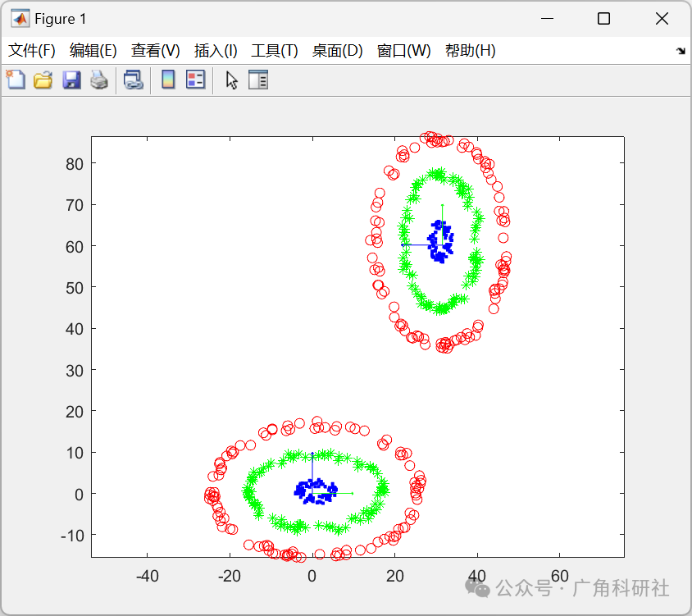Expand the menu bar overflow arrow
Screen dimensions: 692x616
[681, 50]
